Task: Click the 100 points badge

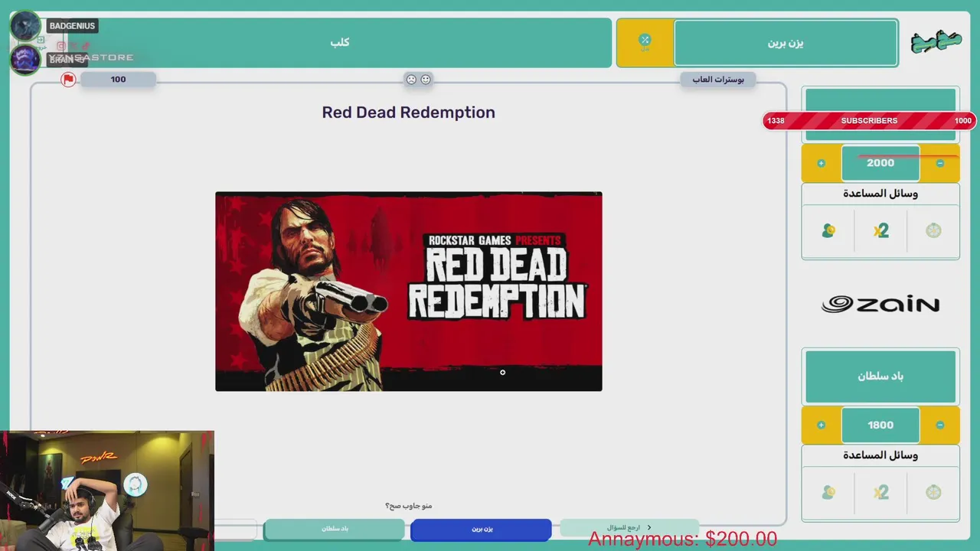Action: (x=118, y=80)
